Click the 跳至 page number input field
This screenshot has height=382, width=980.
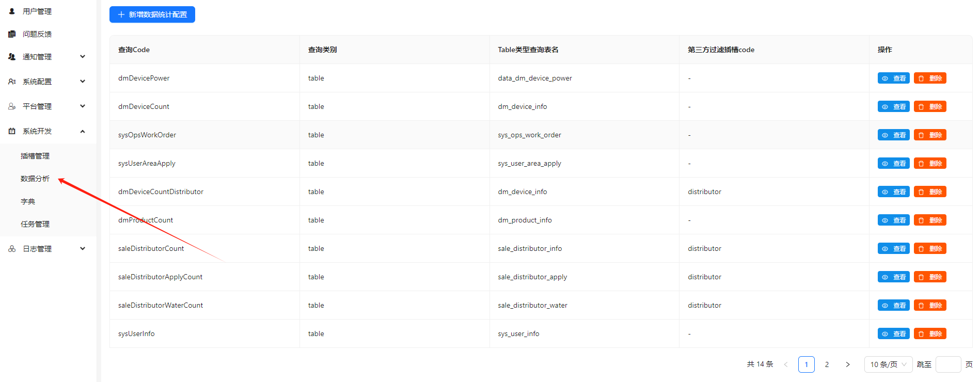coord(948,364)
